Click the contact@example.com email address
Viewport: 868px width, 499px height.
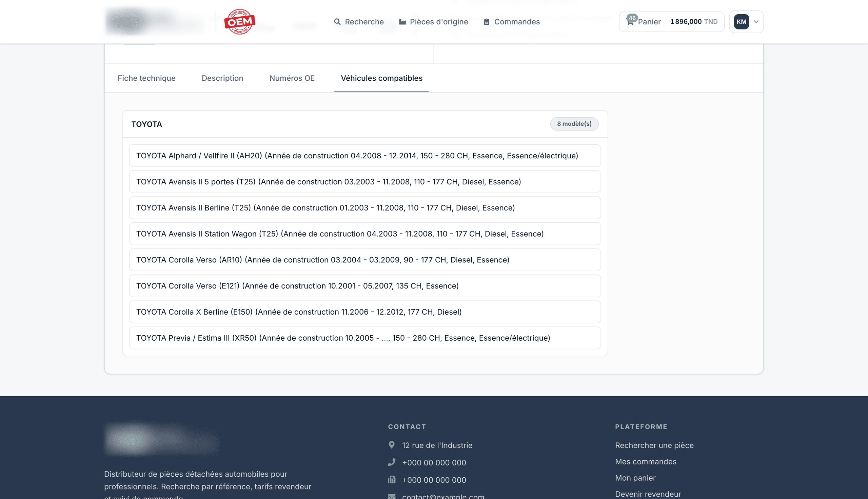443,496
